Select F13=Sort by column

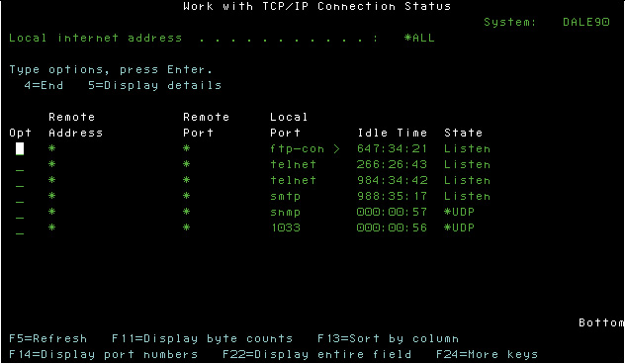388,338
